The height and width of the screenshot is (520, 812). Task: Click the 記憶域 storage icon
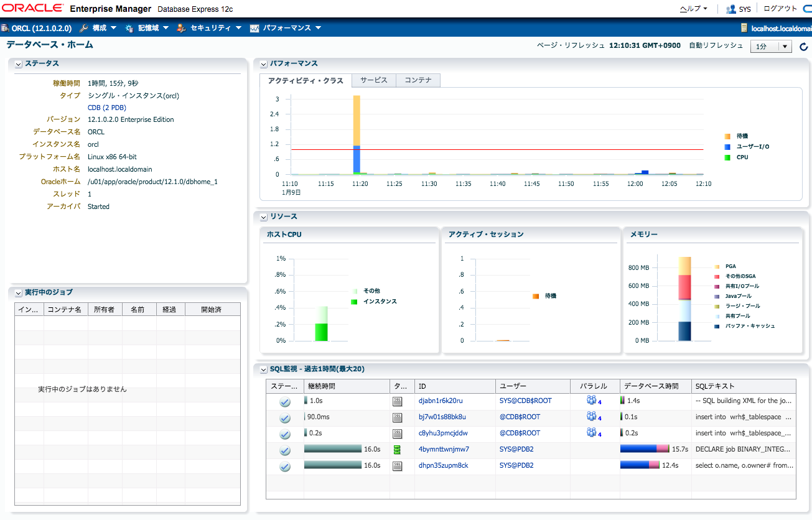pos(129,28)
